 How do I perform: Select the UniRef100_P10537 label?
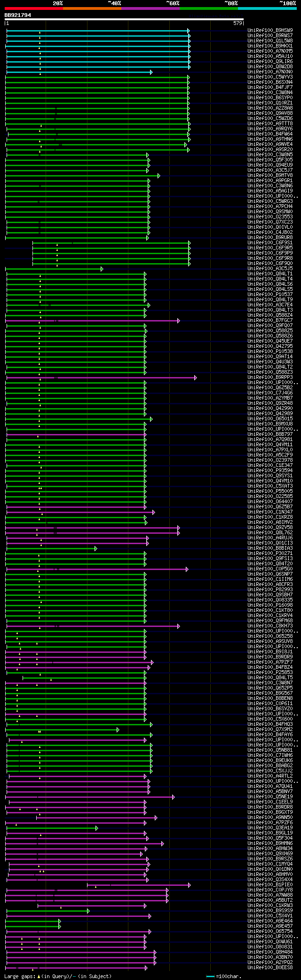(x=270, y=295)
